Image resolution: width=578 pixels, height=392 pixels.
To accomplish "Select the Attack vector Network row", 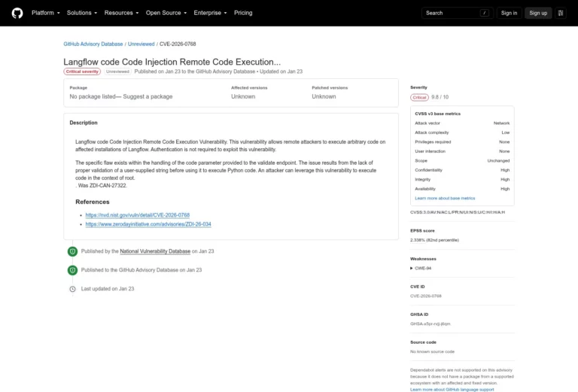I will click(x=462, y=123).
